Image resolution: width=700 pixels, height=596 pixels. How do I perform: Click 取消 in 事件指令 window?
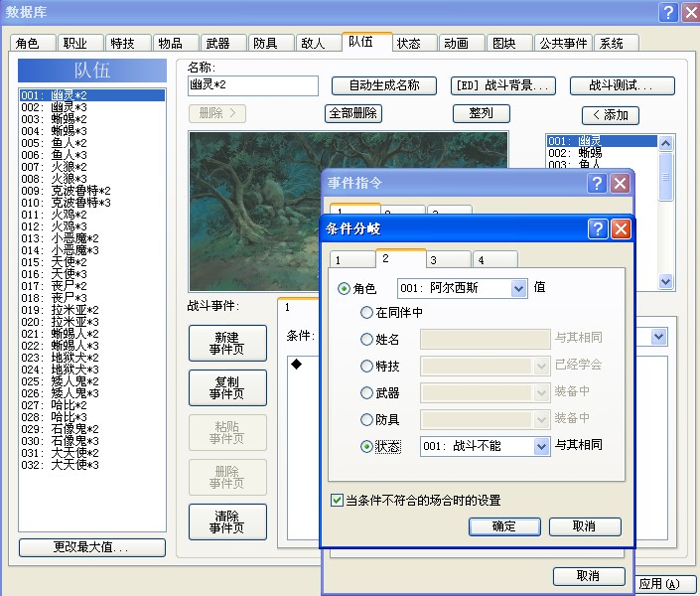(589, 576)
